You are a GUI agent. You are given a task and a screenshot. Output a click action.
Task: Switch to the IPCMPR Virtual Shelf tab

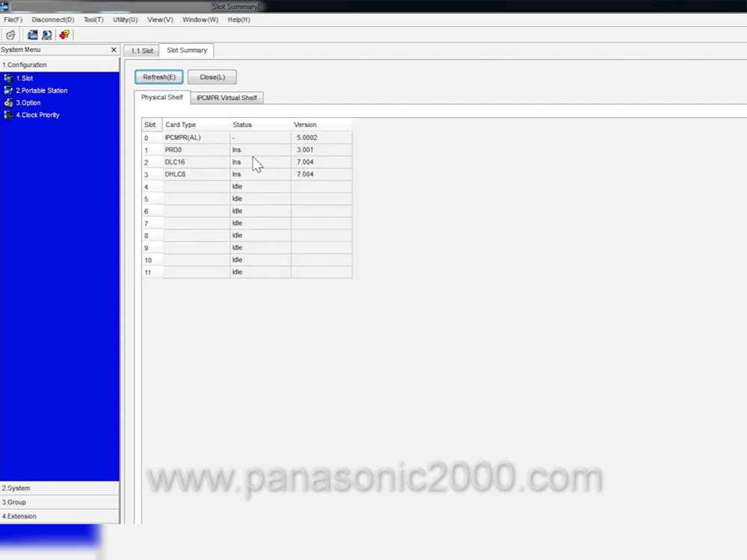point(226,98)
